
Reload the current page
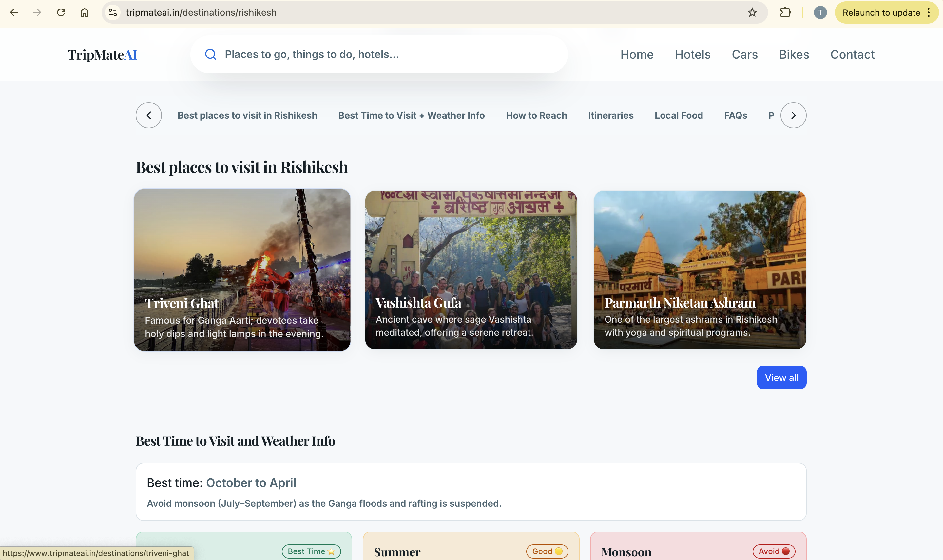pyautogui.click(x=61, y=12)
